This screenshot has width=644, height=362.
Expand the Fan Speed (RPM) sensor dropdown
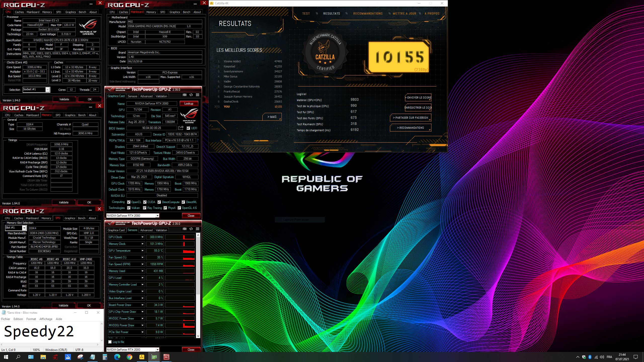[142, 264]
